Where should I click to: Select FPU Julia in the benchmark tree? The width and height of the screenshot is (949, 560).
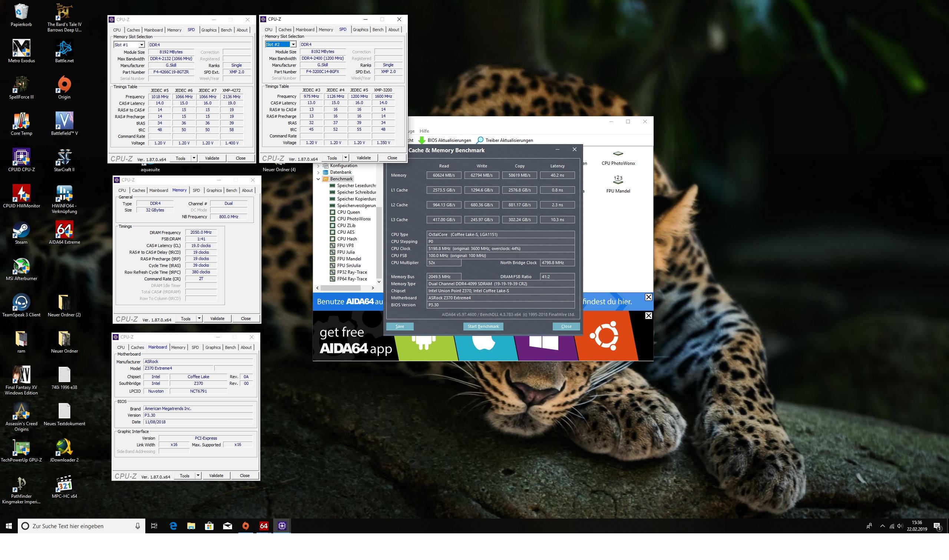pos(345,252)
